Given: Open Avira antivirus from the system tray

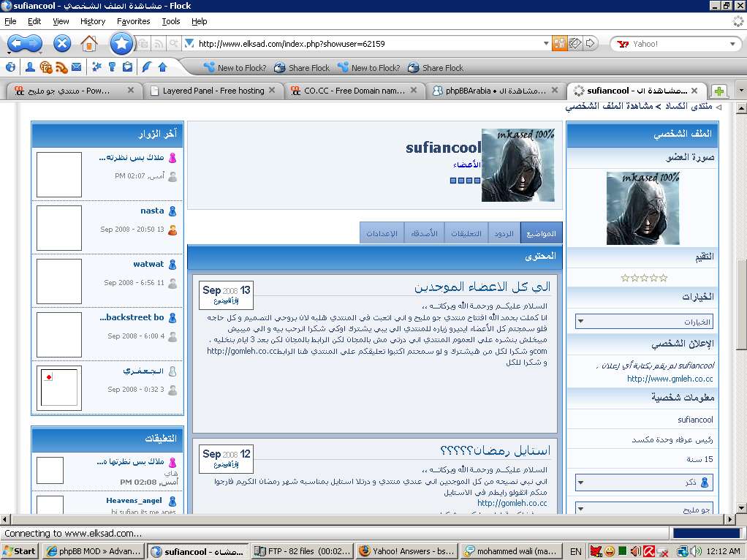Looking at the screenshot, I should coord(648,550).
